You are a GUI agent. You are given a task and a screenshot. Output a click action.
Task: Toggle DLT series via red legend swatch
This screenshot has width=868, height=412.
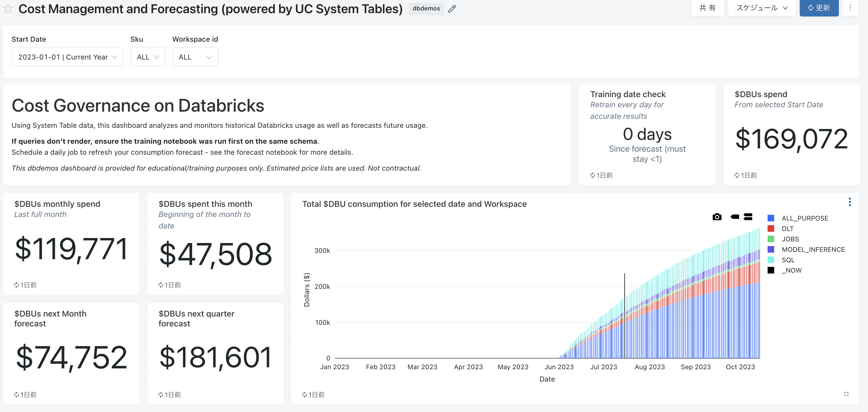coord(771,228)
